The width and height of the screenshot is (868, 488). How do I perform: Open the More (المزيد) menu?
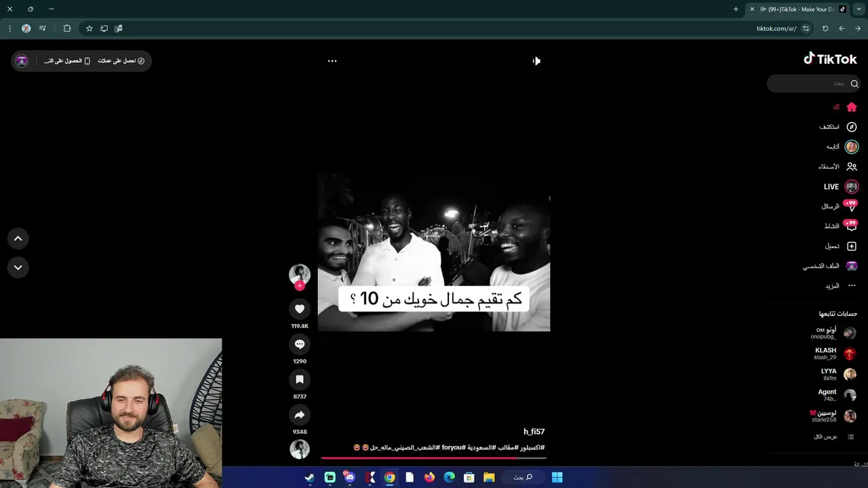(841, 286)
